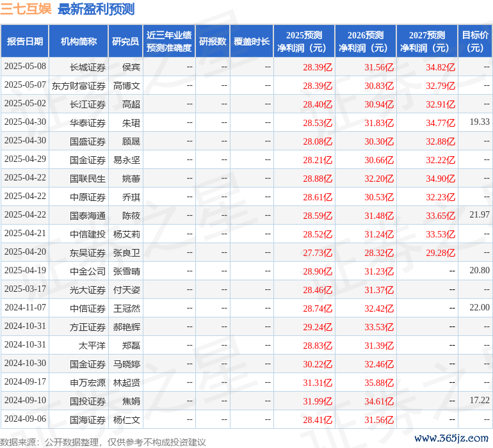Select target price 20.80
Viewport: 493px width, 448px height.
click(x=480, y=270)
